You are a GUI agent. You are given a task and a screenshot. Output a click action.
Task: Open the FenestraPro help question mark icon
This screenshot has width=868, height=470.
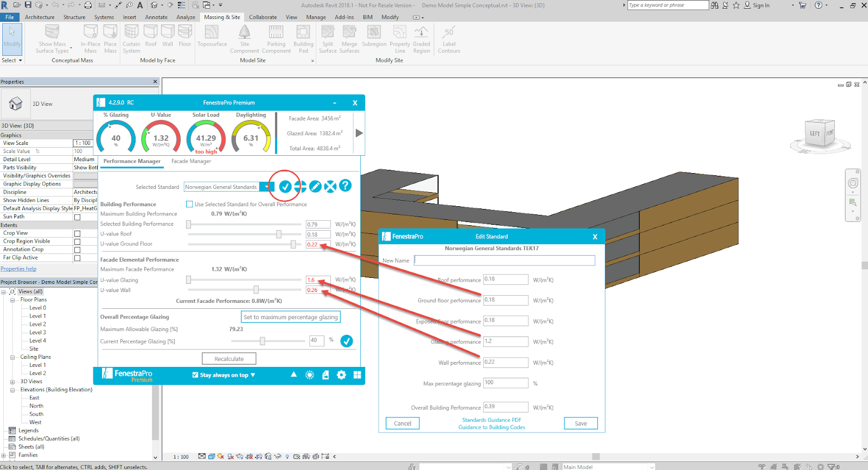pos(345,186)
